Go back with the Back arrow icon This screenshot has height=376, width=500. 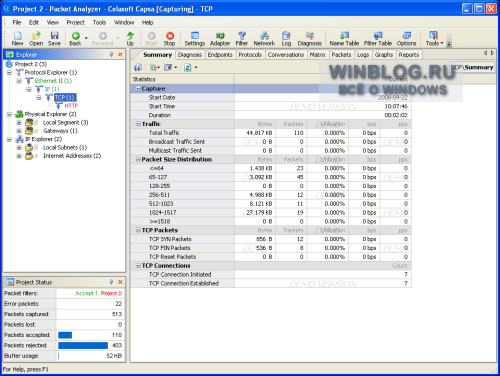75,39
